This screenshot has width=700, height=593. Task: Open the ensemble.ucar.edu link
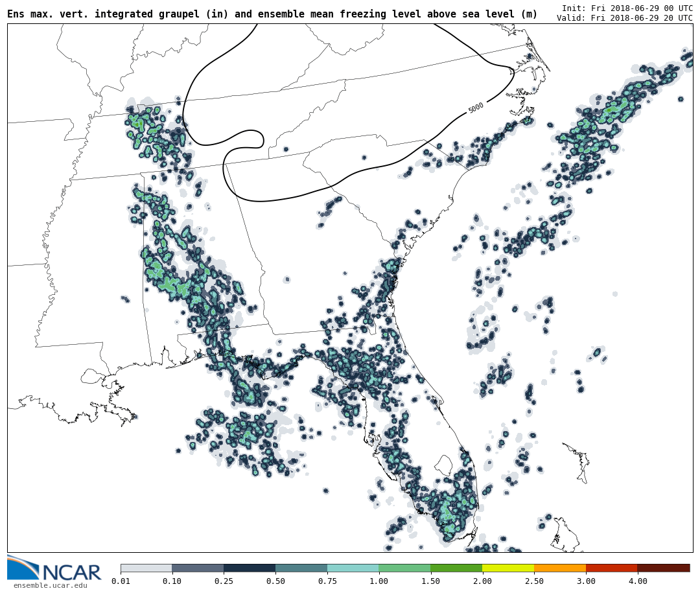(x=50, y=586)
